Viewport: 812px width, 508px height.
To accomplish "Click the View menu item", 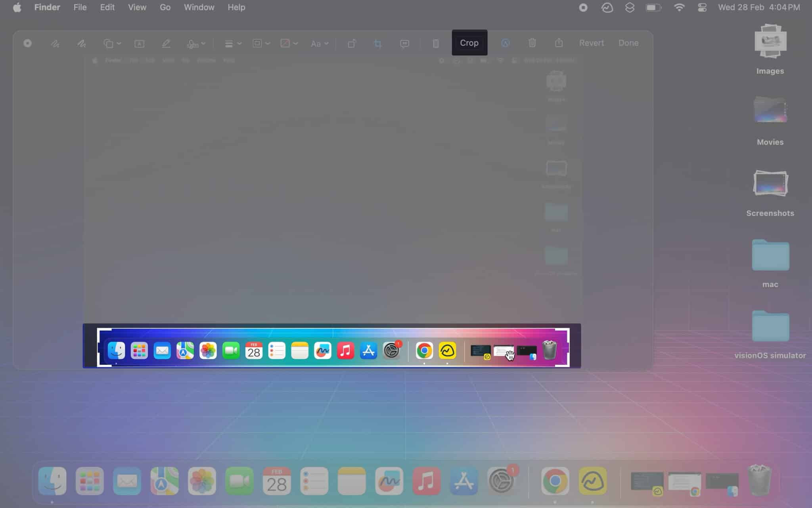I will tap(137, 7).
